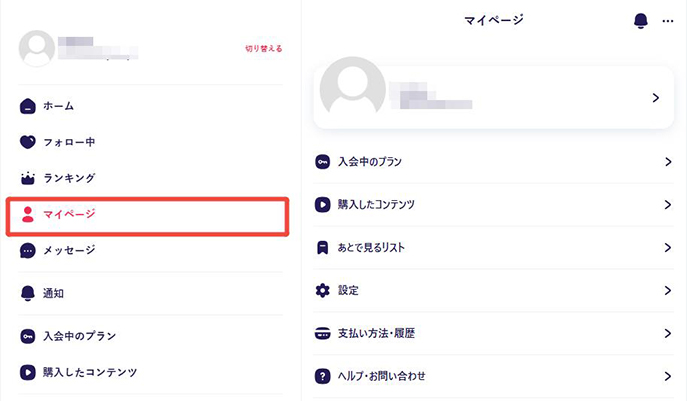
Task: Click the gear icon for 設定
Action: tap(322, 290)
